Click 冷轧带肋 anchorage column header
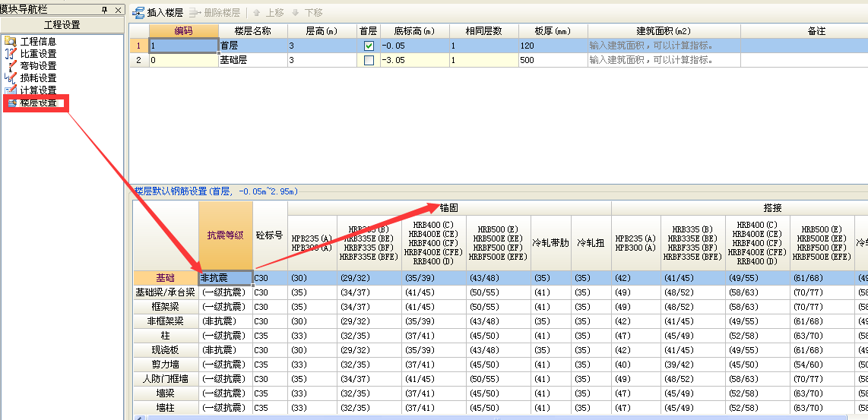Viewport: 868px width, 420px height. (x=551, y=242)
